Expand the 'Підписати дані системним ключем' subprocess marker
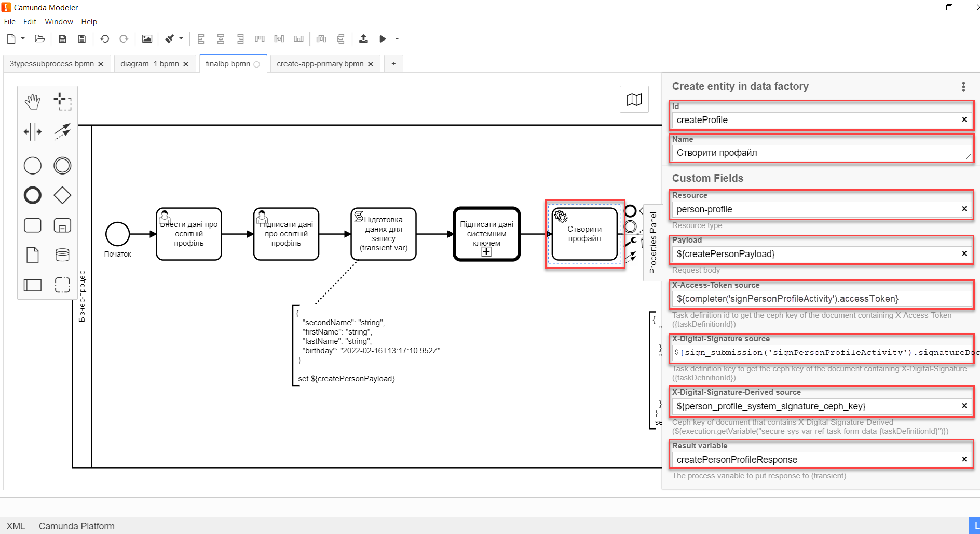Screen dimensions: 980x534 pyautogui.click(x=486, y=252)
